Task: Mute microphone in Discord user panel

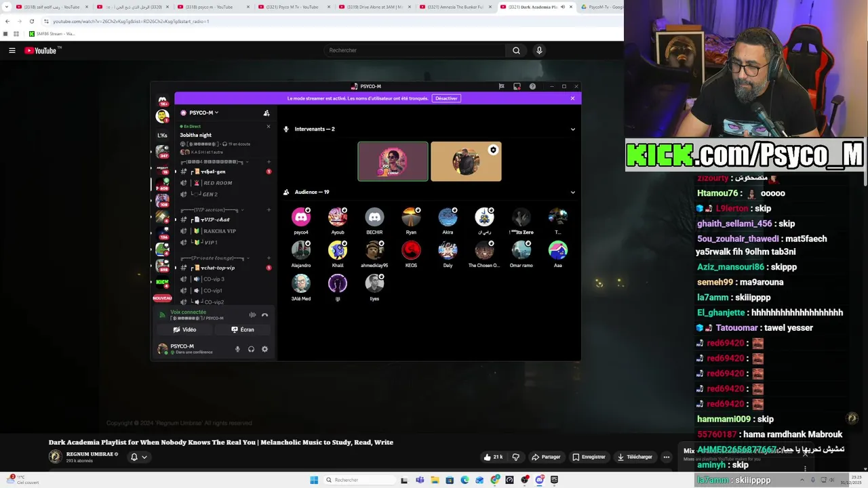Action: pos(237,350)
